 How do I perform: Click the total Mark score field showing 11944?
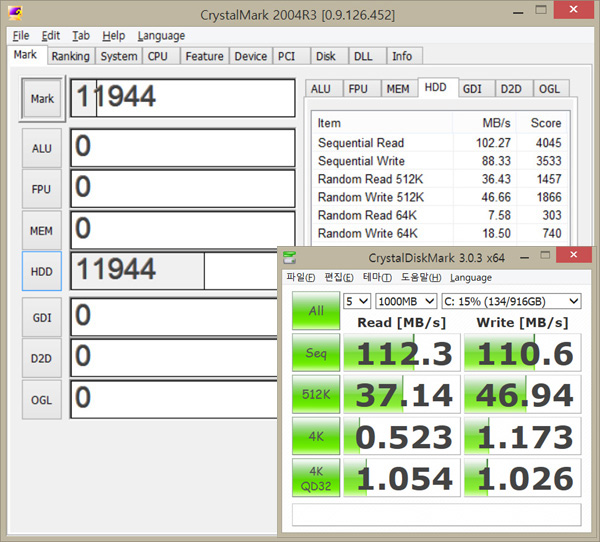click(183, 98)
